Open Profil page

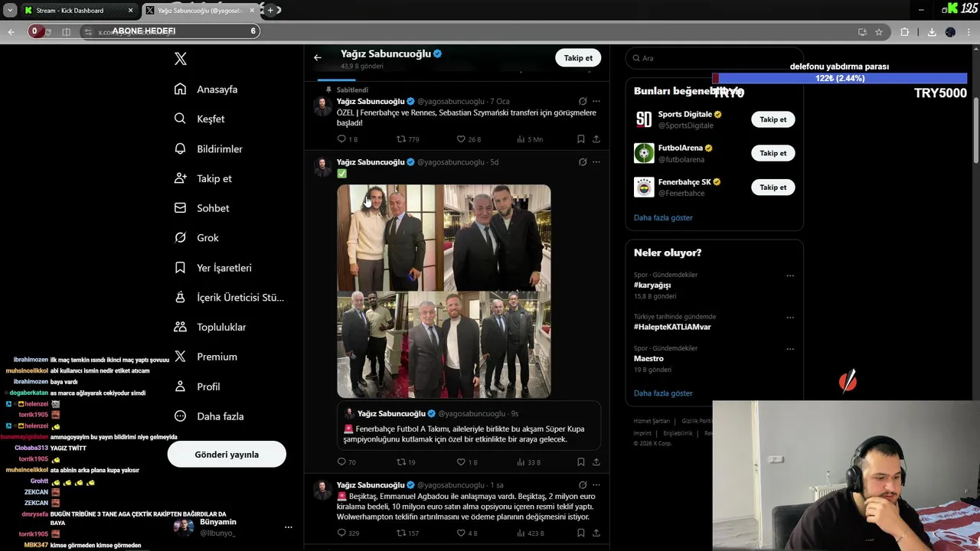(x=197, y=386)
